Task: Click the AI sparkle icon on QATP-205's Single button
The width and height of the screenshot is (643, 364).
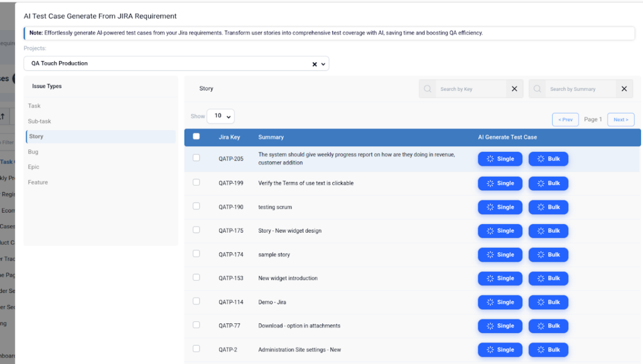Action: [x=490, y=159]
